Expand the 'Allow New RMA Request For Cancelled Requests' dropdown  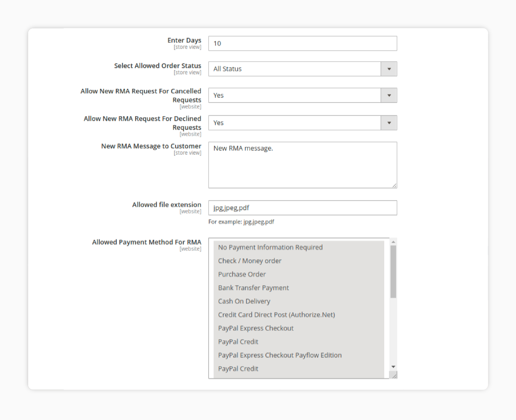click(x=389, y=95)
